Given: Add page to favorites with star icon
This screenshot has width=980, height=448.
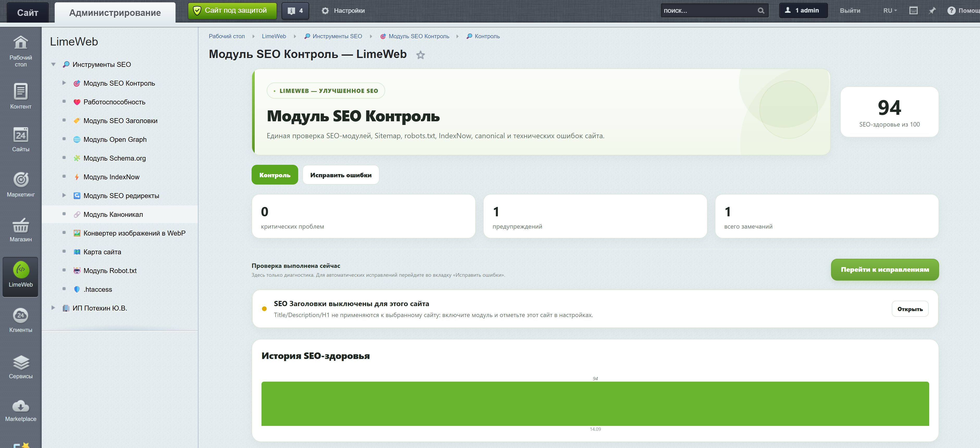Looking at the screenshot, I should 420,55.
